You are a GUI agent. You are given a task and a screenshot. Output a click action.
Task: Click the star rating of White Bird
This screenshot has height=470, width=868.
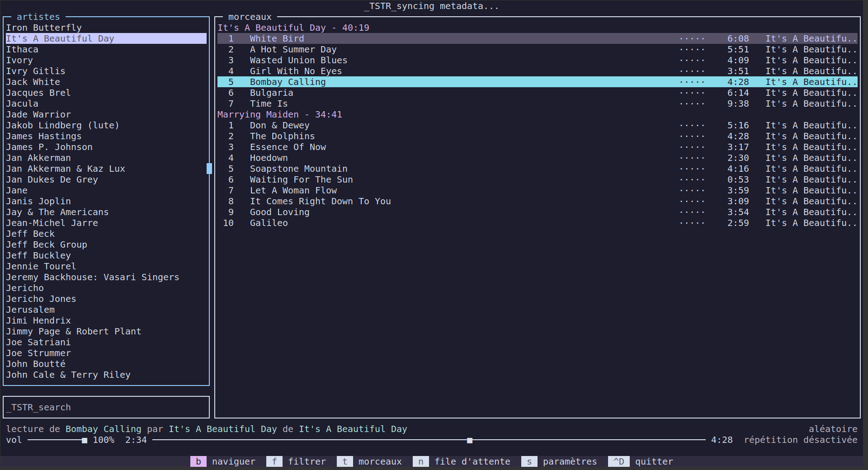point(692,39)
